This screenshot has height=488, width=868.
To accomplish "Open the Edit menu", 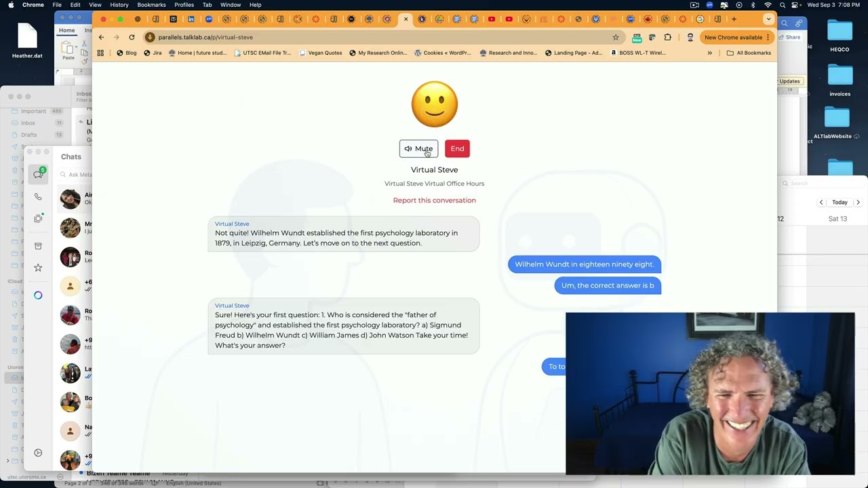I will click(75, 5).
